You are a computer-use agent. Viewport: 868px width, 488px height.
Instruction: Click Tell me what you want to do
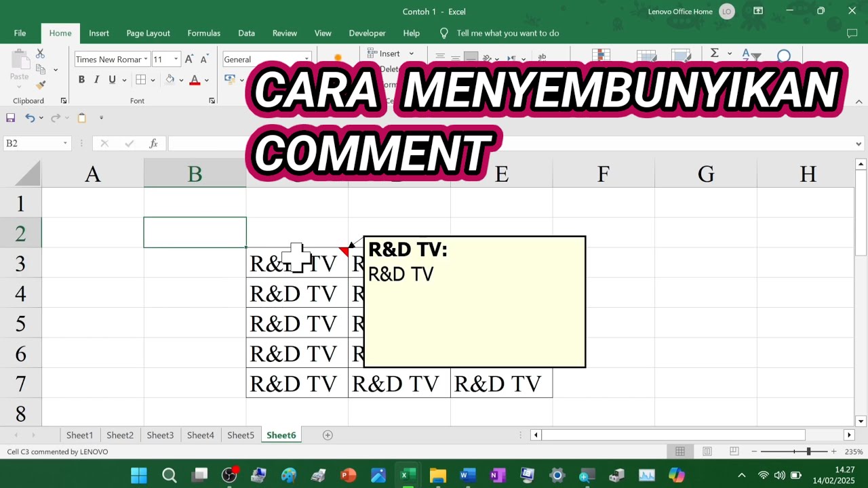(508, 33)
